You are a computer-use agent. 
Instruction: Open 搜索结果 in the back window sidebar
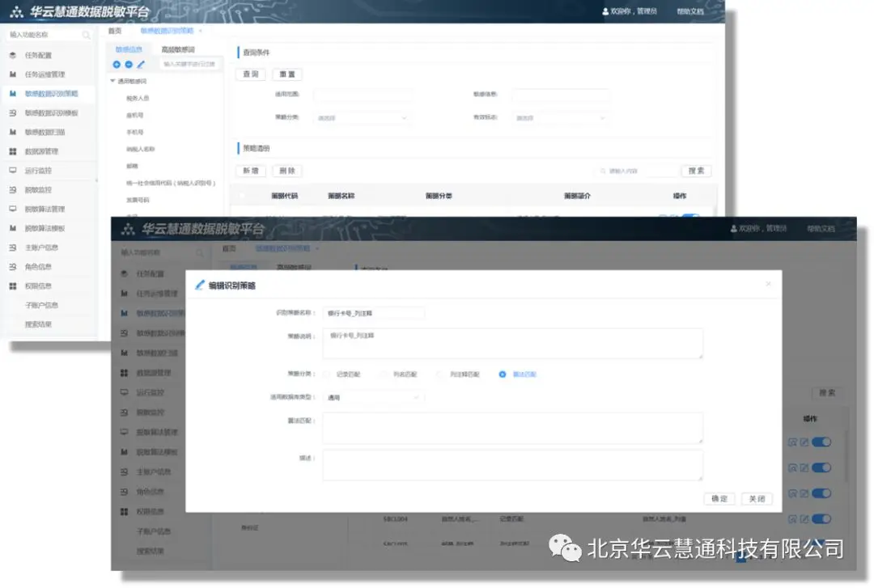[x=38, y=324]
